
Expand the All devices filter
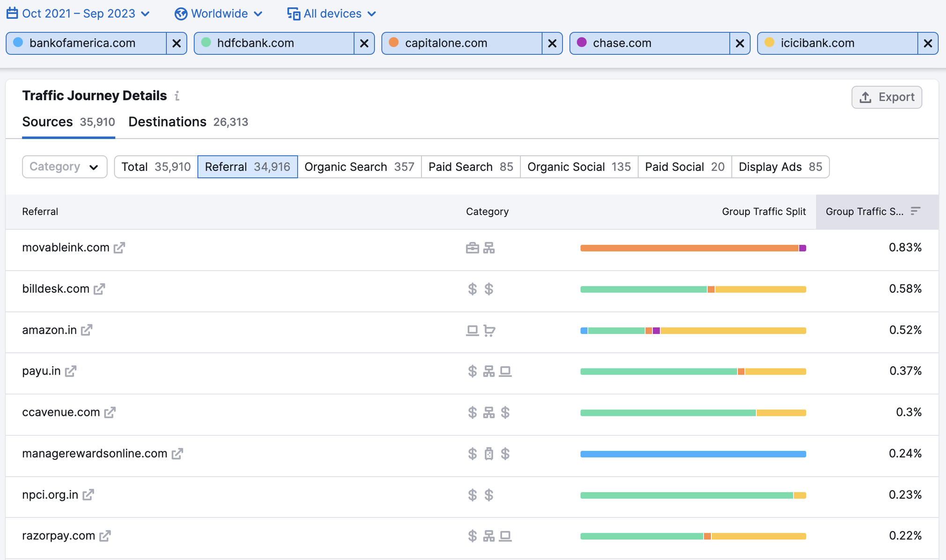point(333,13)
